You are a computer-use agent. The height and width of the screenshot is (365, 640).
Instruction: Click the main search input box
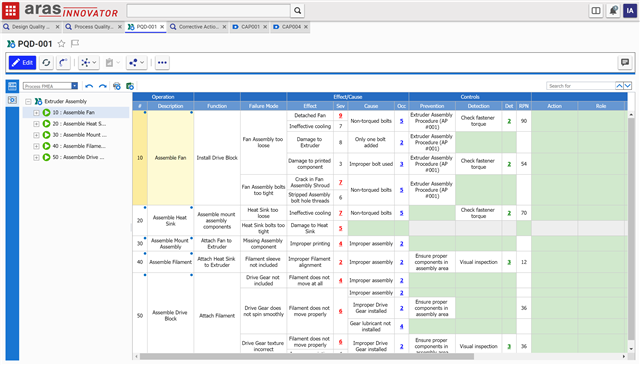[x=209, y=11]
